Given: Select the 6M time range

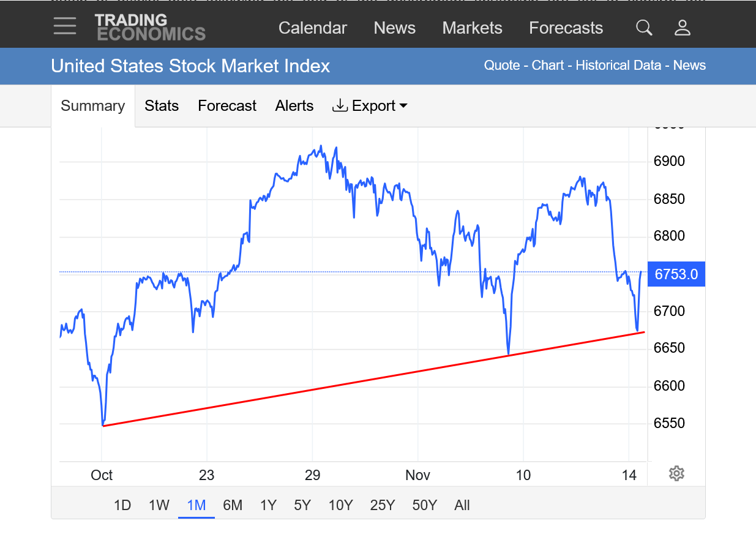Looking at the screenshot, I should point(233,505).
